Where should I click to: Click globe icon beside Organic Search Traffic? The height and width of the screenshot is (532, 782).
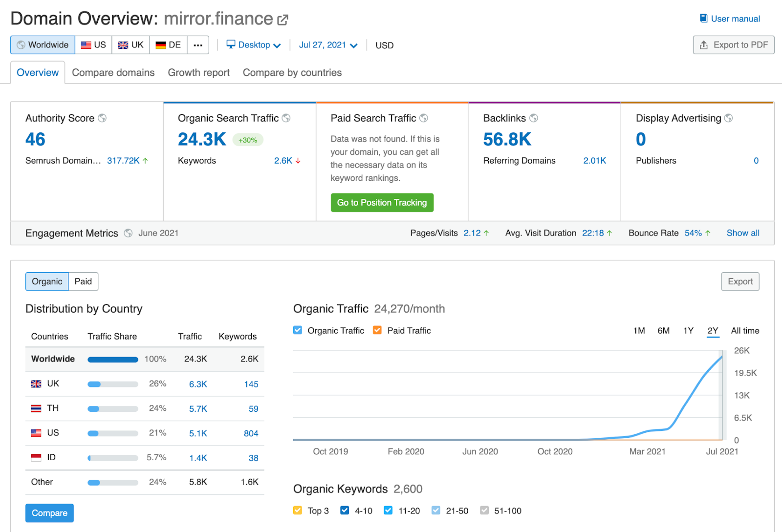286,118
